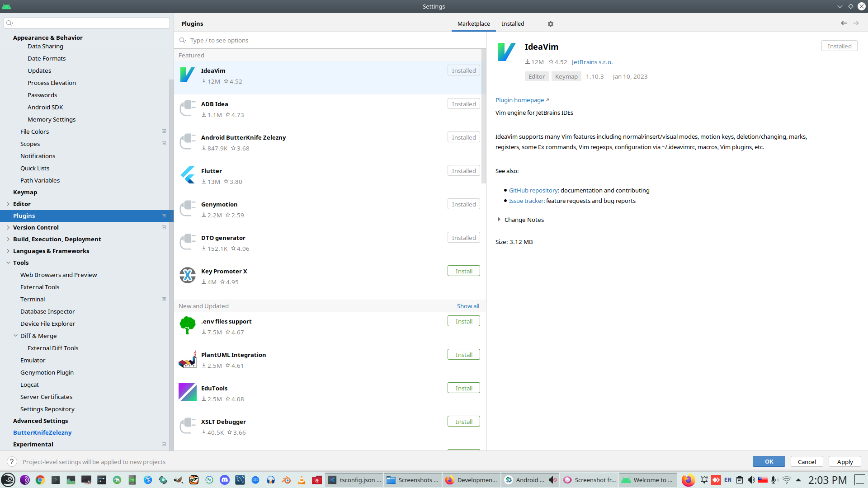Expand the Change Notes section
This screenshot has height=488, width=868.
point(499,220)
